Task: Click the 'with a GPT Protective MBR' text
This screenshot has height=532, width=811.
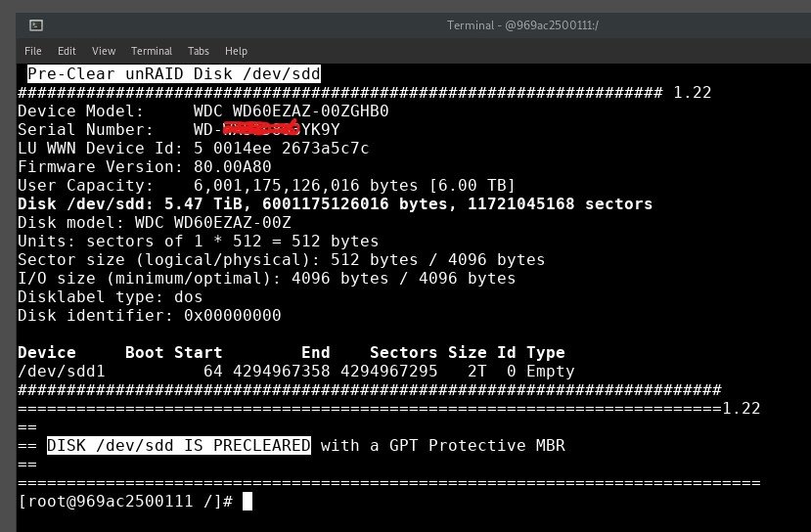Action: (x=443, y=445)
